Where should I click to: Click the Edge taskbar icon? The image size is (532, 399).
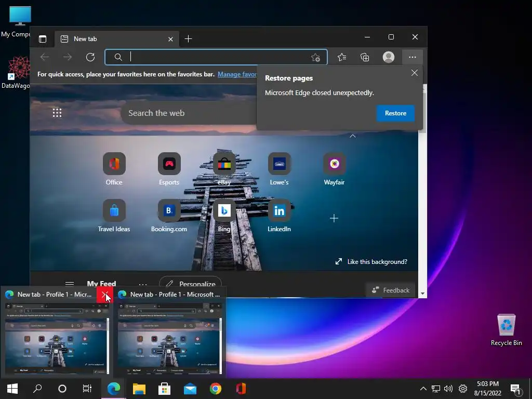[x=114, y=389]
